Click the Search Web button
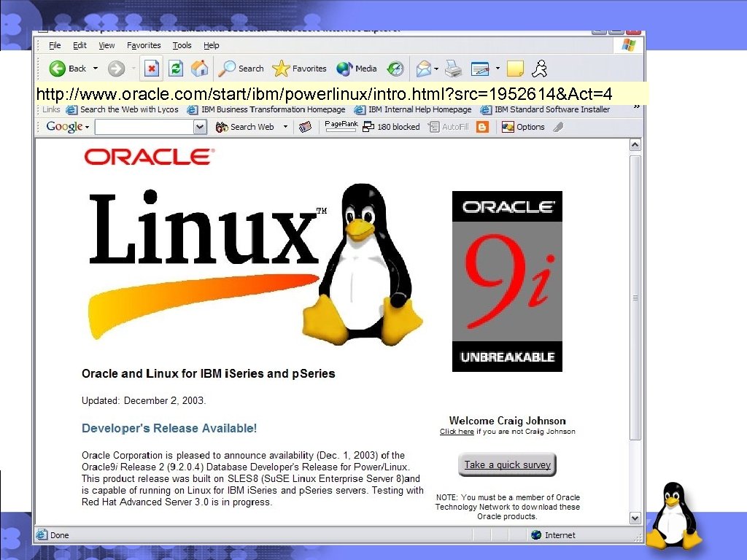Viewport: 747px width, 560px height. [245, 127]
